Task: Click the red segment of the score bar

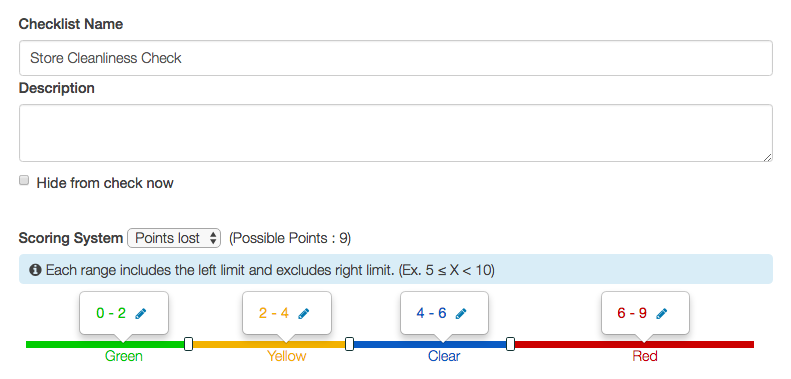Action: (x=634, y=344)
